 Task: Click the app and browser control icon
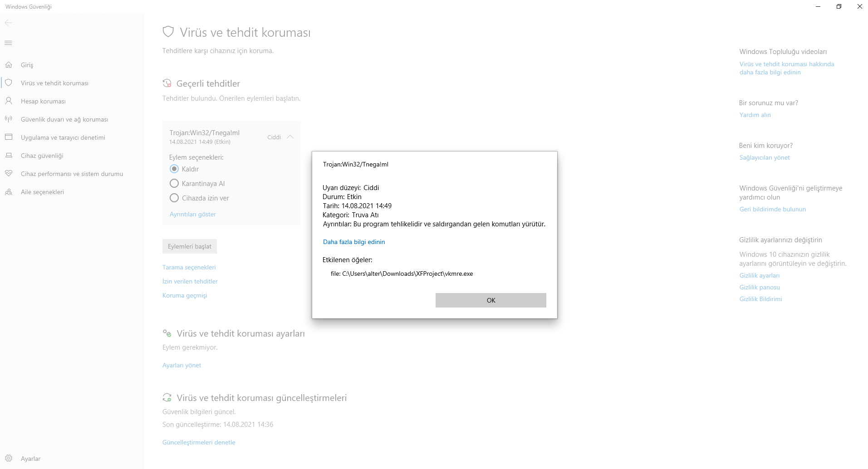[9, 137]
